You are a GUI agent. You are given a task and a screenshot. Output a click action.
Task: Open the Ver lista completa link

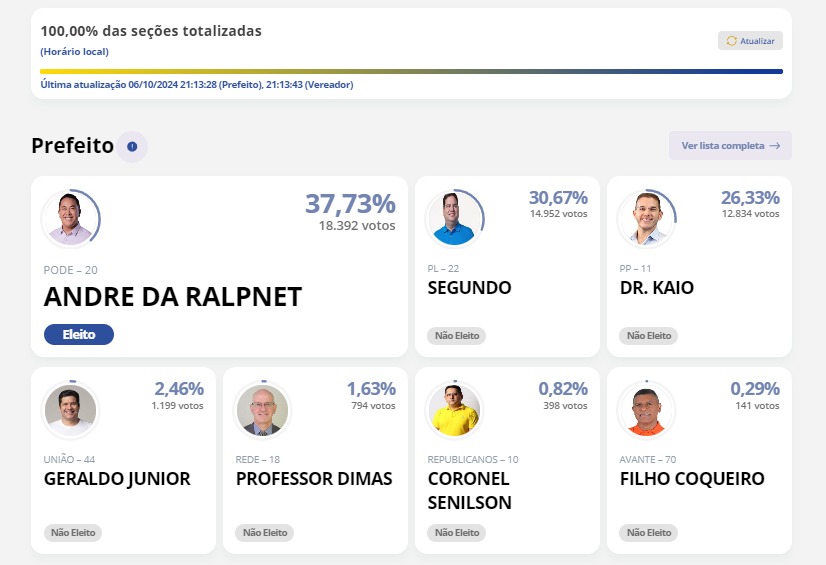[x=730, y=146]
